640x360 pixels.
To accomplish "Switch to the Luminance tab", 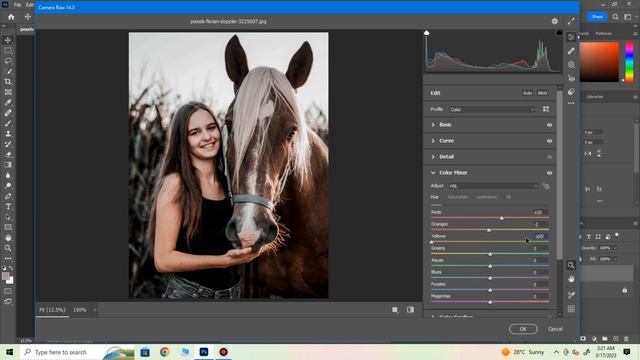I will click(x=487, y=197).
